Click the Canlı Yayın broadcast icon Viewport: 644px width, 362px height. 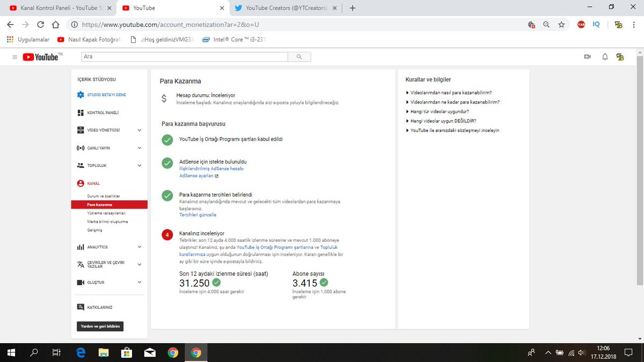(80, 147)
